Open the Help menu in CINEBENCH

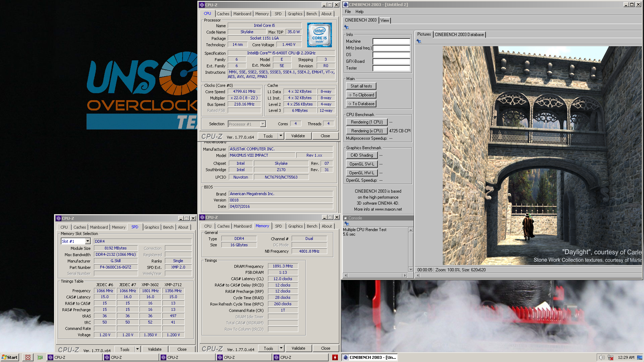(x=359, y=12)
